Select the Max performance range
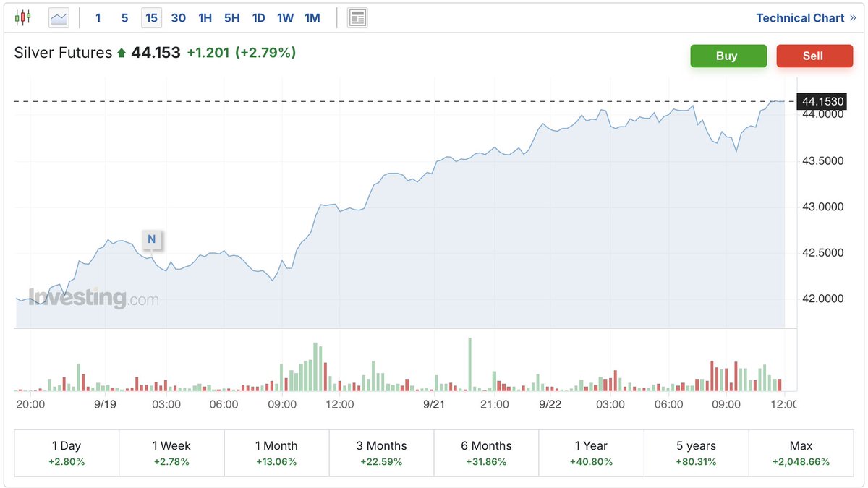 801,453
